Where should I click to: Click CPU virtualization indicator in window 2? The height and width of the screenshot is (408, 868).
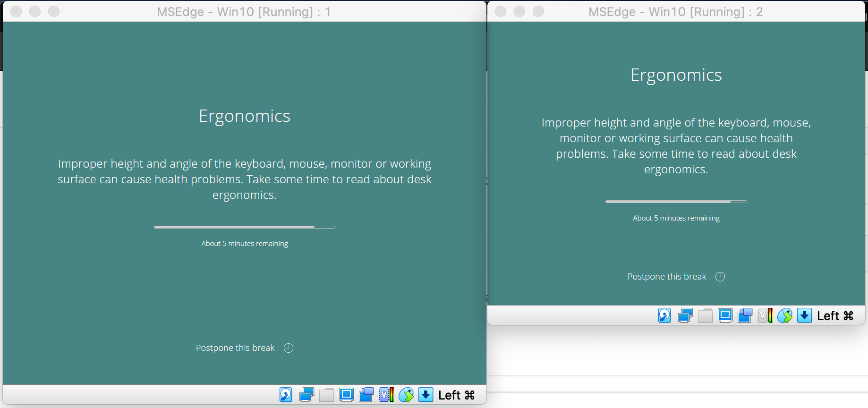point(765,315)
